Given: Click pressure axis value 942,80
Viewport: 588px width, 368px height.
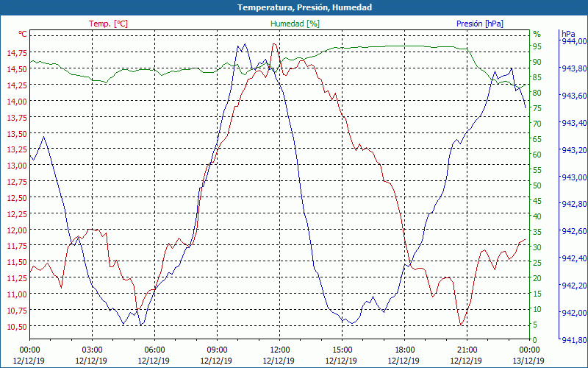Looking at the screenshot, I should (574, 204).
